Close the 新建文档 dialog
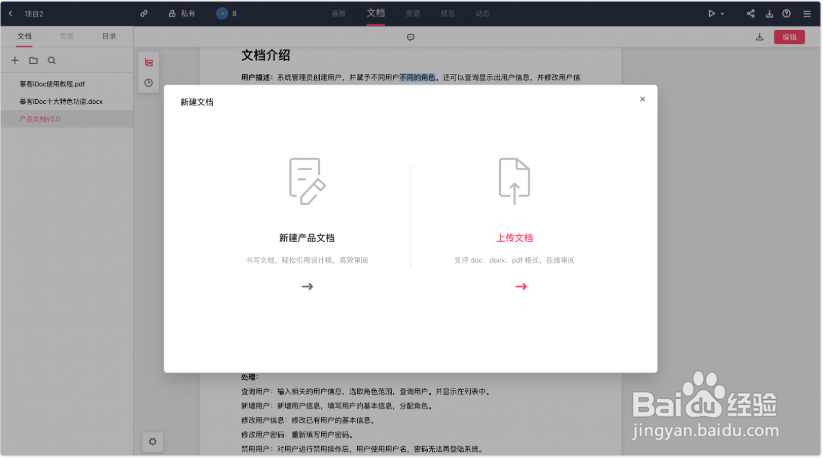Screen dimensions: 823x459 tap(642, 99)
